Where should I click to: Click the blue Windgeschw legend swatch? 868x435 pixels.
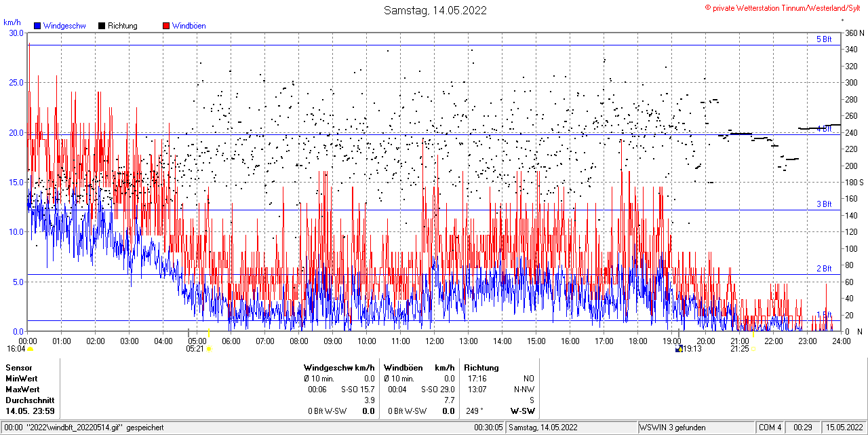[37, 26]
